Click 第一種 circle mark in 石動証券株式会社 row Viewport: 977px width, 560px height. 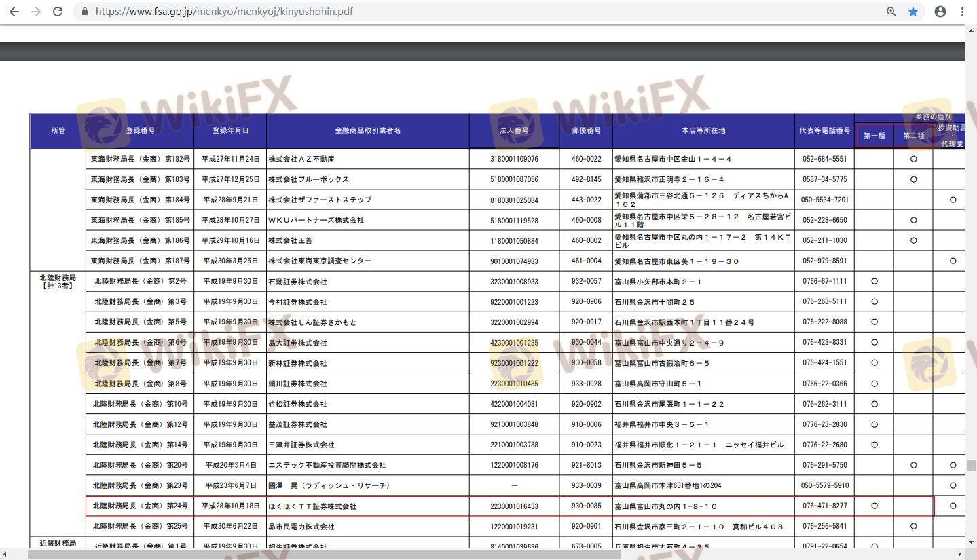[x=874, y=281]
